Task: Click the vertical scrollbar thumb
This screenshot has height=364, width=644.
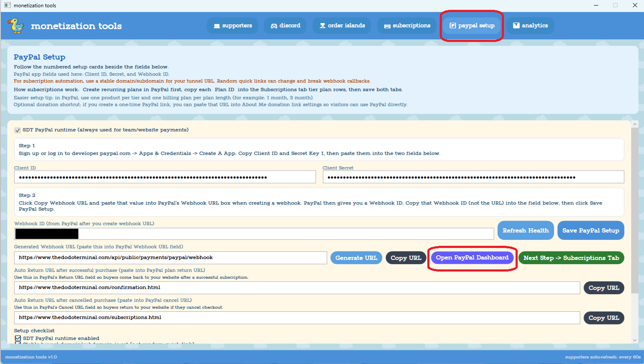Action: click(635, 210)
